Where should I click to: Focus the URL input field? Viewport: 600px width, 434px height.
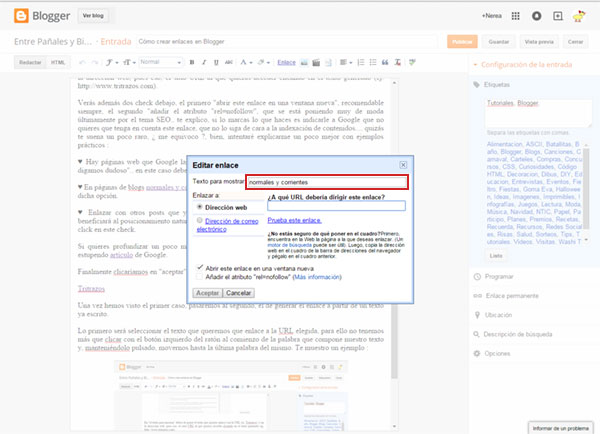[336, 206]
